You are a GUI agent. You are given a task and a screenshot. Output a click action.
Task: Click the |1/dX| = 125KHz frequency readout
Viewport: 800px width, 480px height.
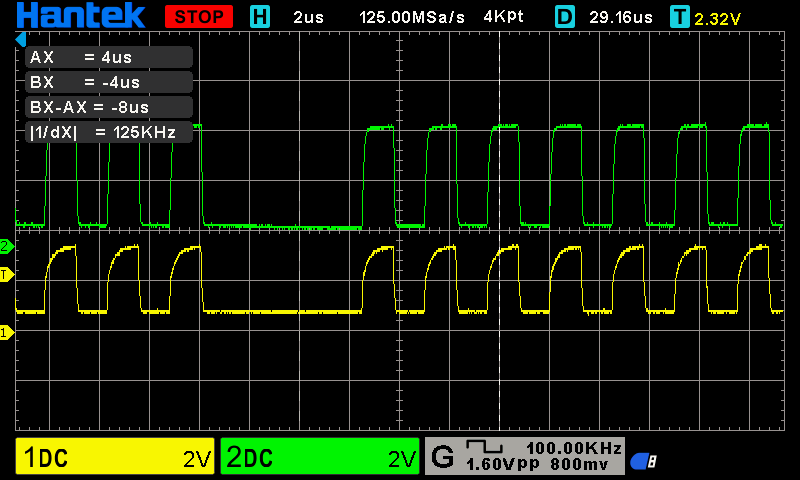[109, 132]
